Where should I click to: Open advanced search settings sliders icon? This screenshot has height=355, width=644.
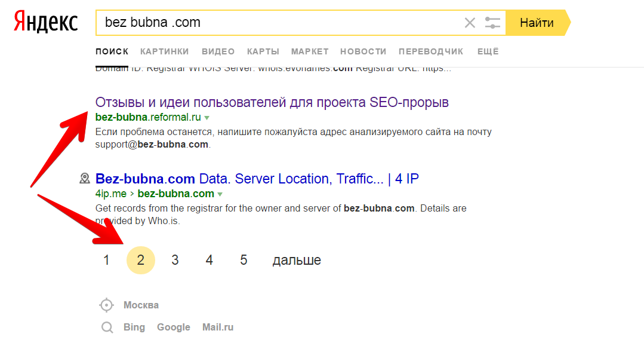point(492,23)
